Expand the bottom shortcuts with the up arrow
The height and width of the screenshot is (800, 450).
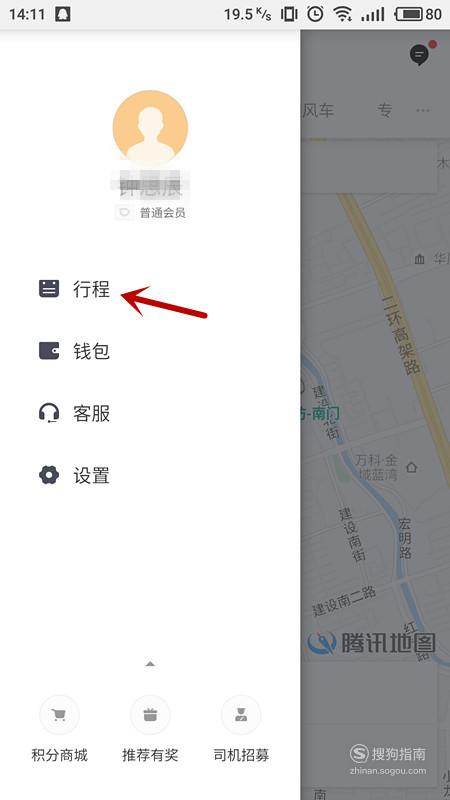click(x=150, y=664)
